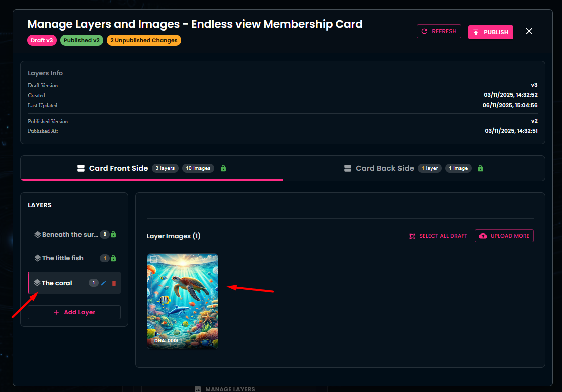Click the stack icon of Beneath the surface layer
Viewport: 562px width, 392px height.
point(37,235)
